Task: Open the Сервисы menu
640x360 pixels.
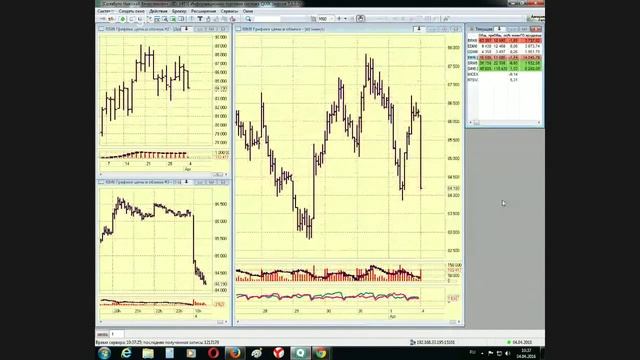Action: 229,11
